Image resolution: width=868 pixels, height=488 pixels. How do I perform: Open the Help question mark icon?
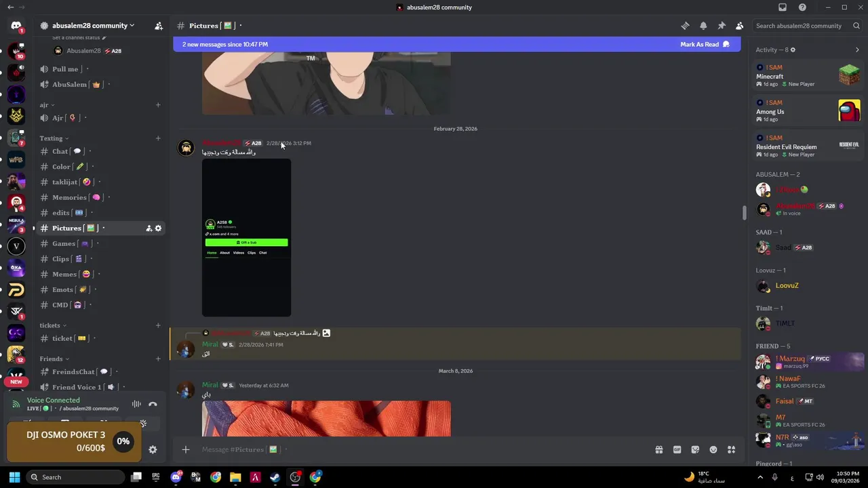803,7
